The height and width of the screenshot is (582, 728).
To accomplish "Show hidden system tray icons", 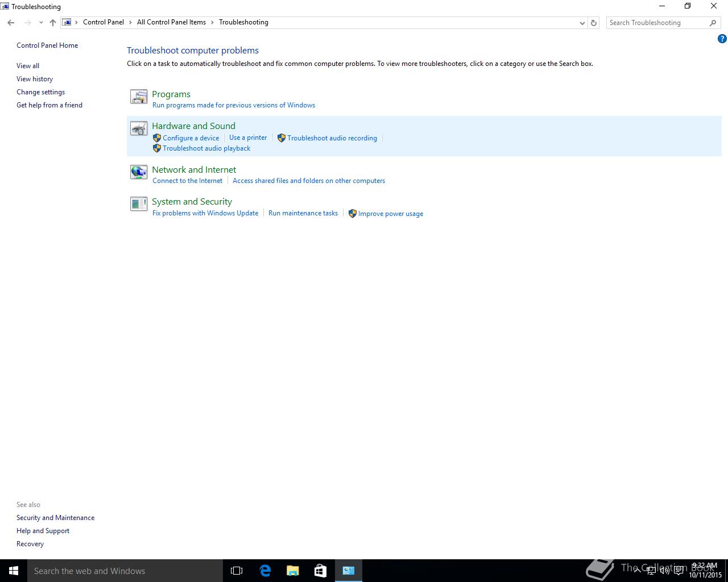I will (x=638, y=571).
